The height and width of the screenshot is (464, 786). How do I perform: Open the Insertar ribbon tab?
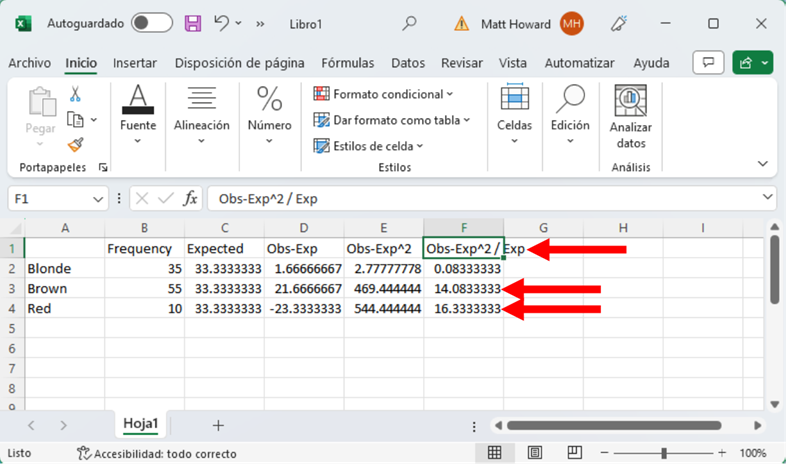pyautogui.click(x=135, y=62)
